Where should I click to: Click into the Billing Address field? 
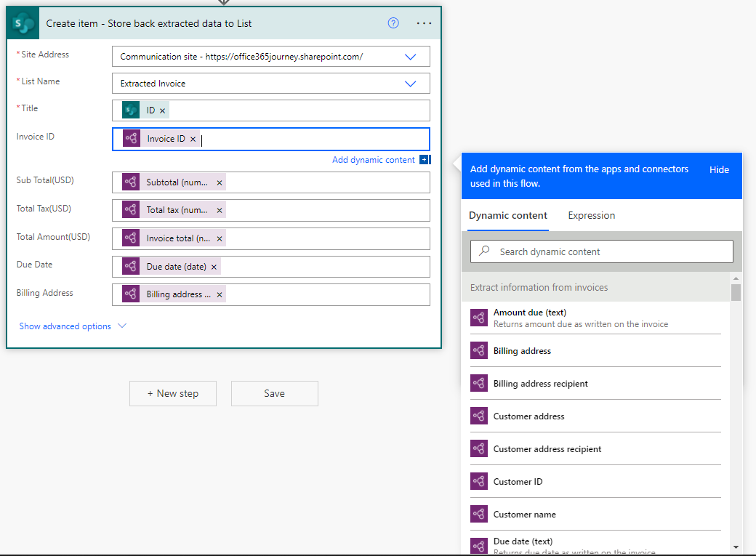271,294
